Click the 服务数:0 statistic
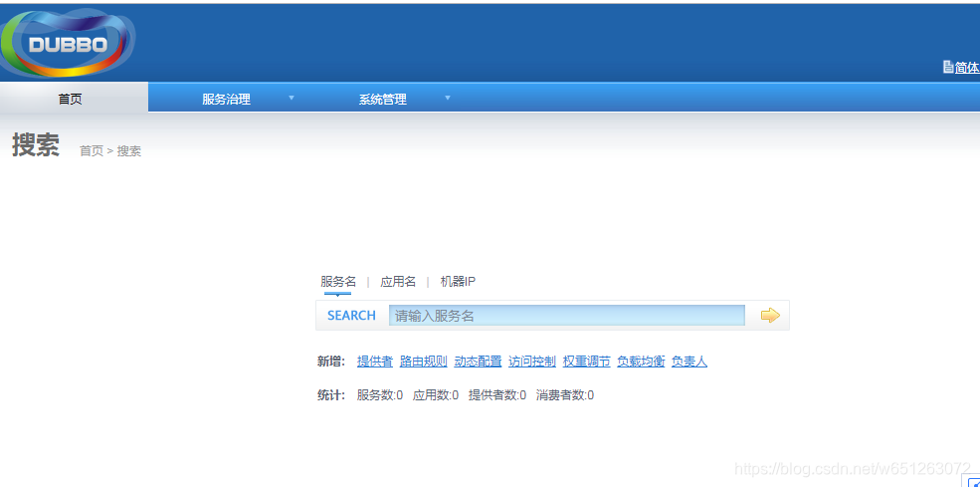 [x=380, y=395]
